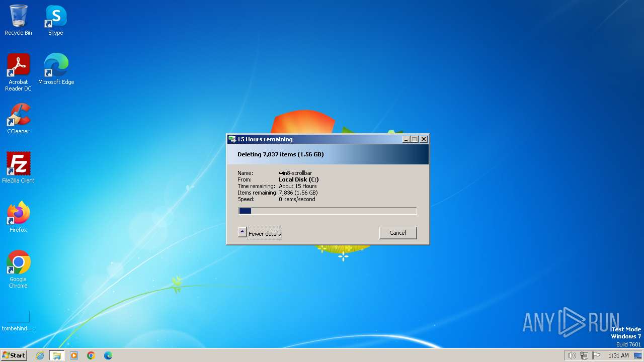Launch Edge from the taskbar
This screenshot has width=644, height=362.
tap(108, 355)
